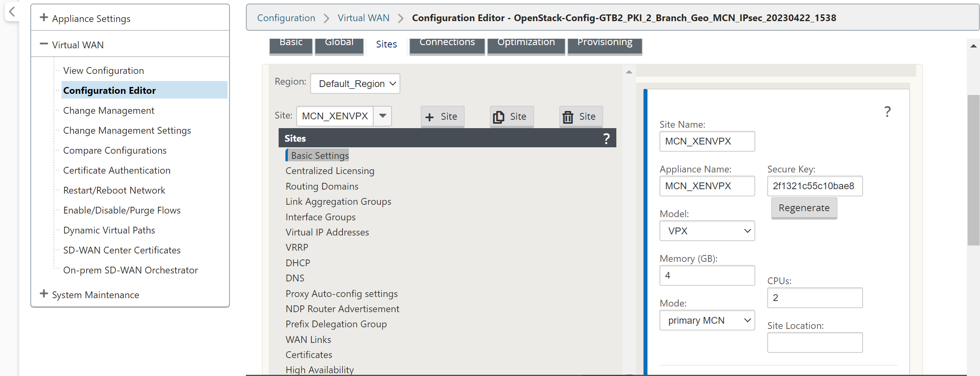Select Centralized Licensing in Sites list
980x376 pixels.
tap(330, 171)
